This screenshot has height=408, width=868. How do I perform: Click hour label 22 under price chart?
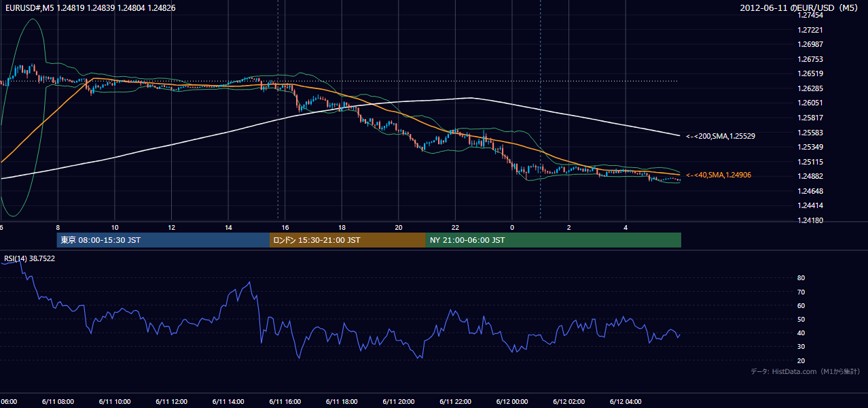pyautogui.click(x=455, y=228)
